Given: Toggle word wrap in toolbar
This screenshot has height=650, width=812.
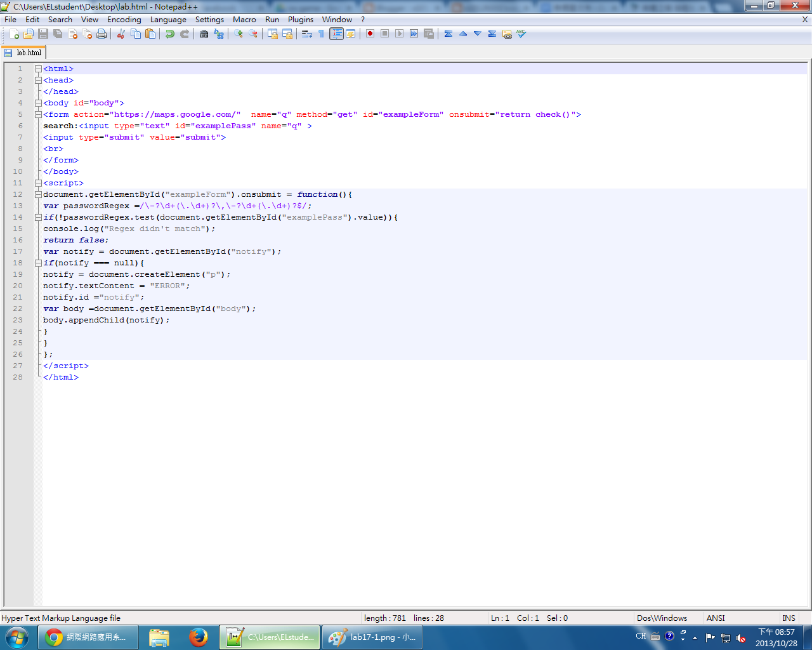Looking at the screenshot, I should tap(306, 34).
